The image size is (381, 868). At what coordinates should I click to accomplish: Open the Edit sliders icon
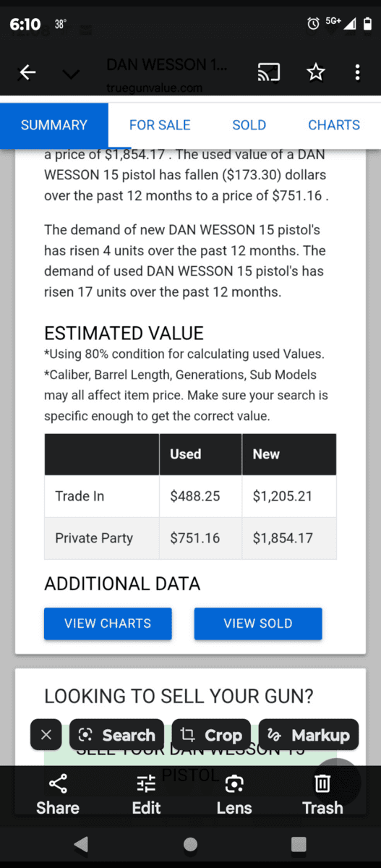coord(146,795)
